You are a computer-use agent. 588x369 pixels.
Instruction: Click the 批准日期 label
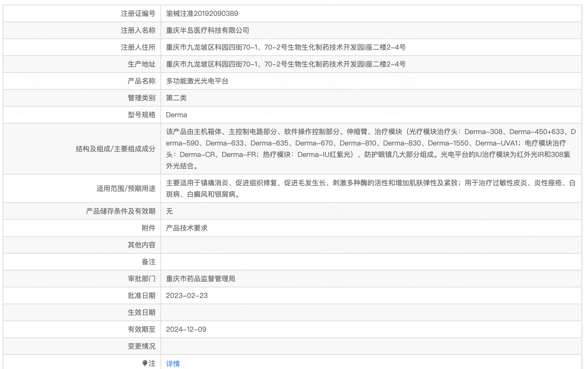142,295
